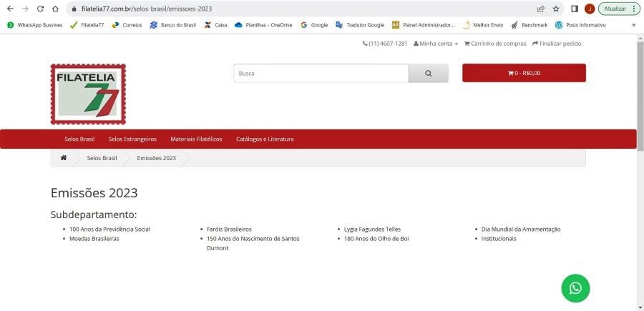Show hidden bookmarks with chevron
Screen dimensions: 644x311
click(633, 24)
